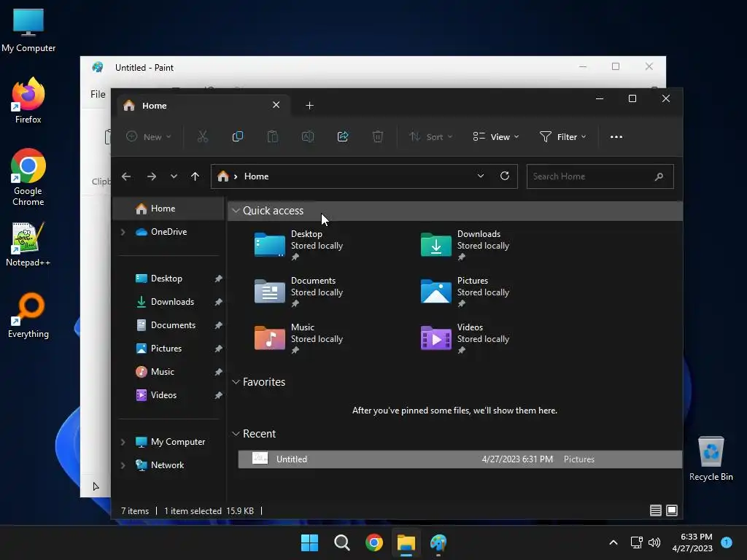Collapse the Quick access section
The image size is (747, 560).
[236, 211]
